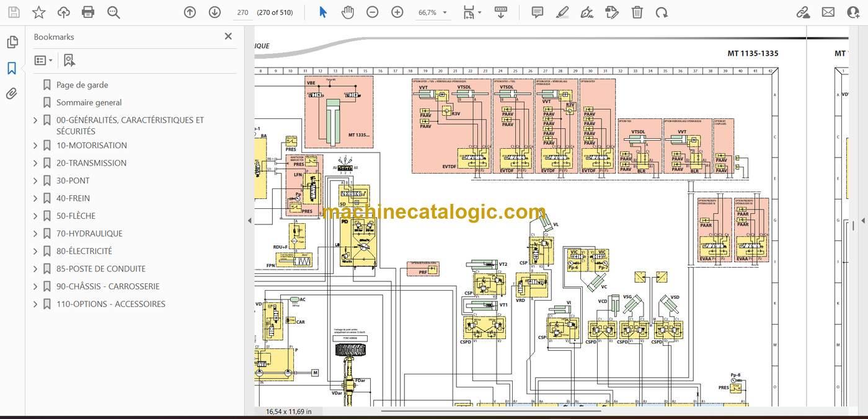This screenshot has width=868, height=419.
Task: Open the Add comment tool
Action: [538, 12]
